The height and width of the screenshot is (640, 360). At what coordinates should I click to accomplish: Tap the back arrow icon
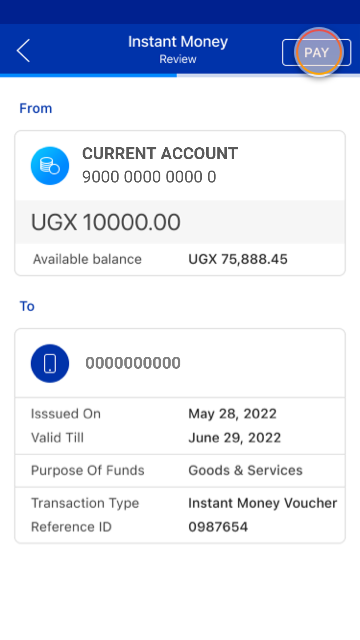(23, 51)
